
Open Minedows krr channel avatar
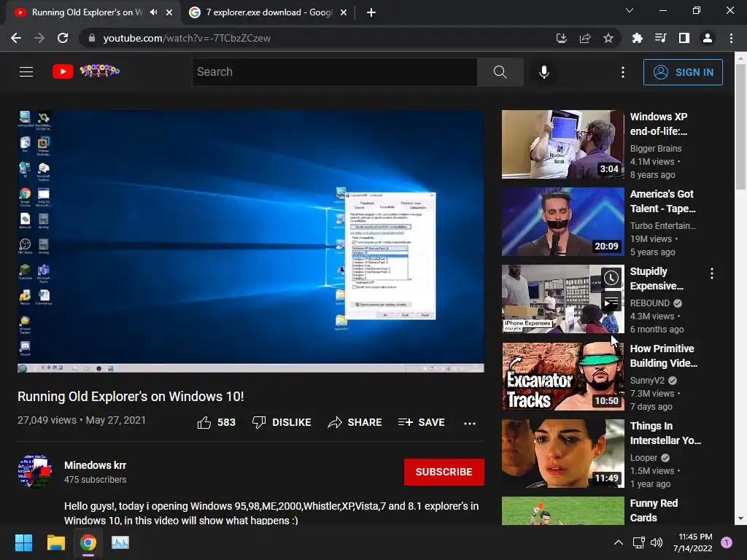[35, 471]
